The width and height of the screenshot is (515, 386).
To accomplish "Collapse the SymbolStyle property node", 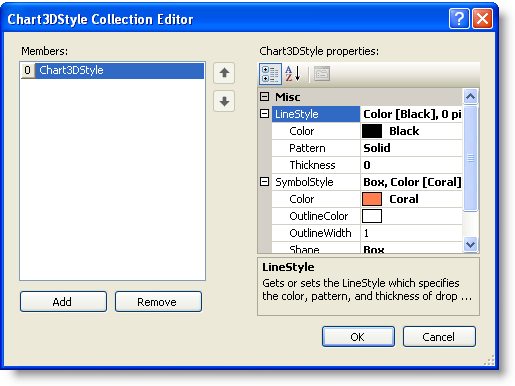I will pos(264,182).
